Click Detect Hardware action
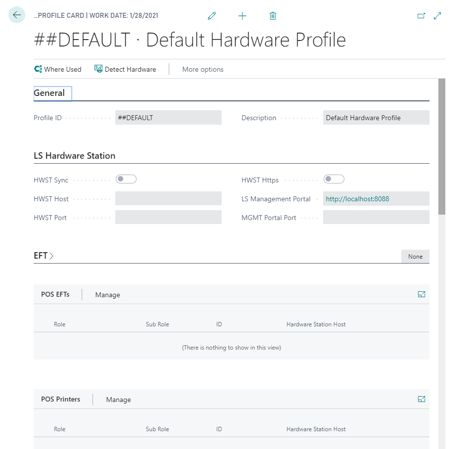Image resolution: width=476 pixels, height=449 pixels. tap(125, 69)
